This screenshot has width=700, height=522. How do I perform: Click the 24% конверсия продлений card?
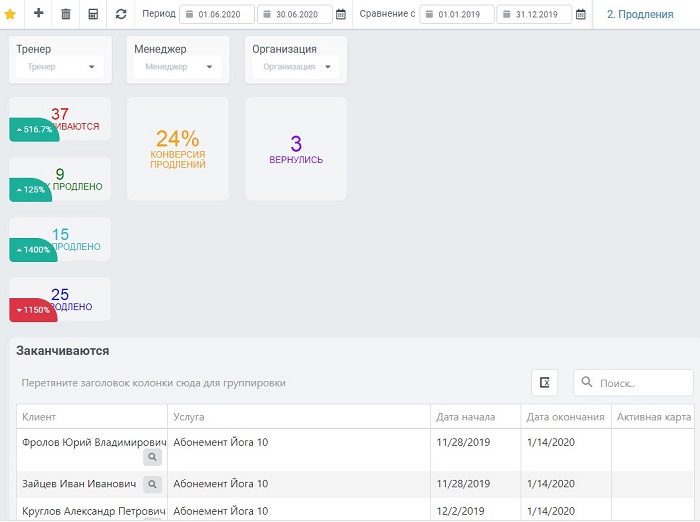(178, 149)
